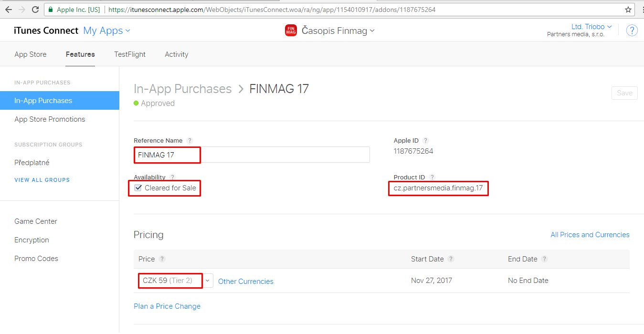Viewport: 644px width, 334px height.
Task: Click Plan a Price Change link
Action: click(167, 306)
